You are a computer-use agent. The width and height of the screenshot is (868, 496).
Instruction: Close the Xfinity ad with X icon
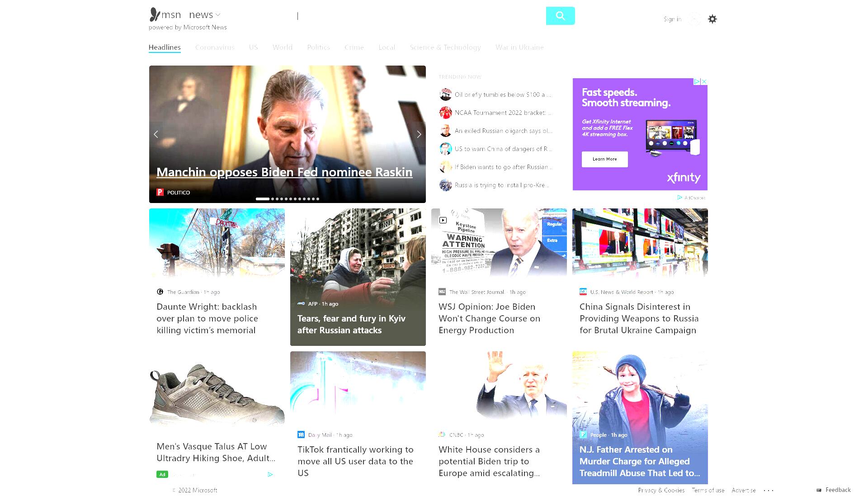[704, 82]
